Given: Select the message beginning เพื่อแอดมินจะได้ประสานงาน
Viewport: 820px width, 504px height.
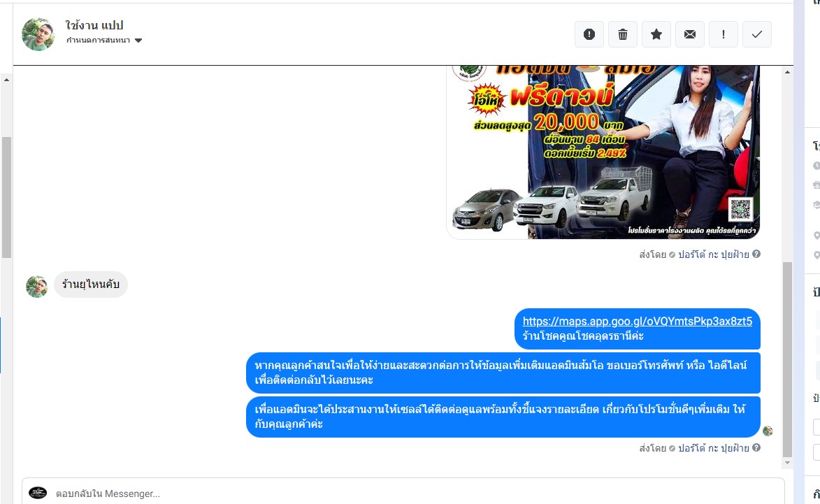Looking at the screenshot, I should click(x=503, y=417).
